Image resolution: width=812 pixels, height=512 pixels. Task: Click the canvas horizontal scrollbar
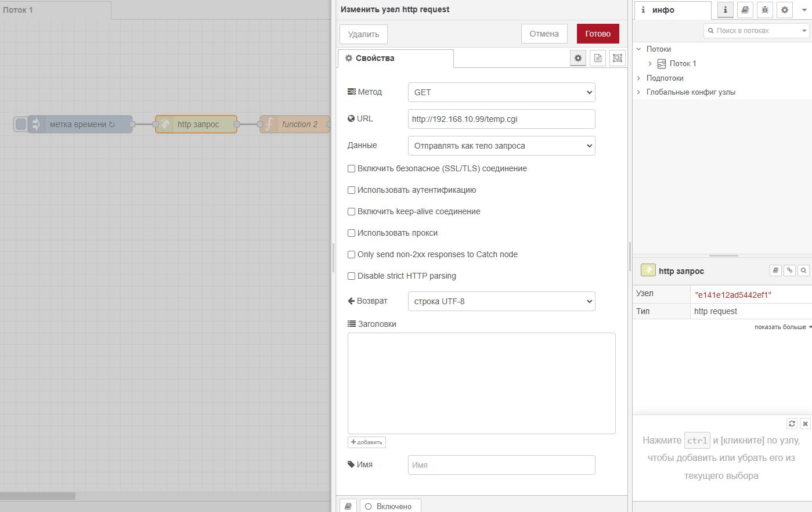tap(38, 496)
